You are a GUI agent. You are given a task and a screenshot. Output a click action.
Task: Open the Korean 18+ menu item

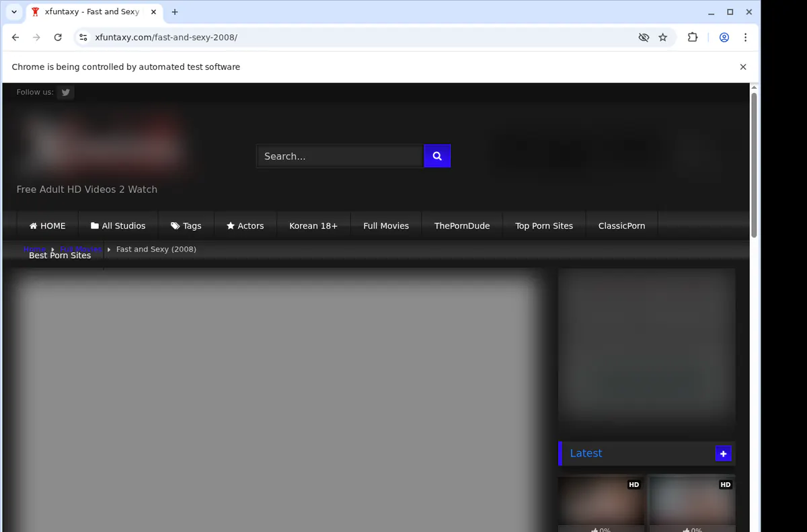pos(313,226)
